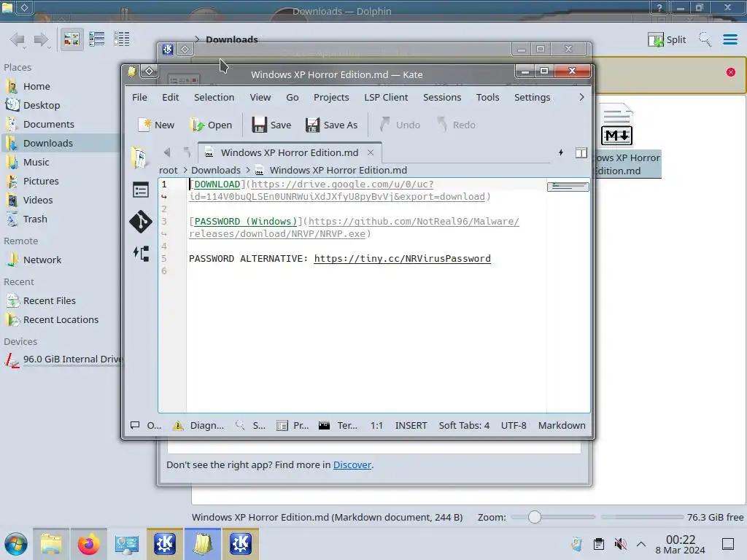The height and width of the screenshot is (560, 747).
Task: Go back in Dolphin navigation
Action: (x=18, y=39)
